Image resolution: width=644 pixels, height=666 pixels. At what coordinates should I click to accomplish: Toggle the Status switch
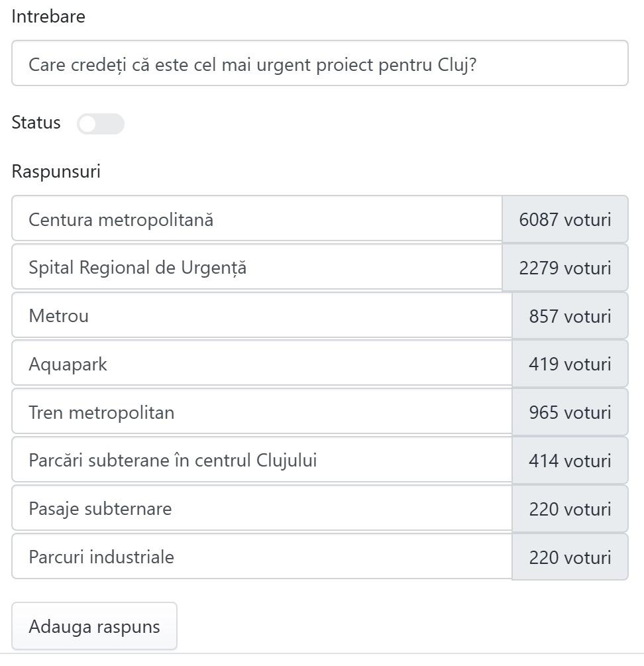[x=100, y=124]
